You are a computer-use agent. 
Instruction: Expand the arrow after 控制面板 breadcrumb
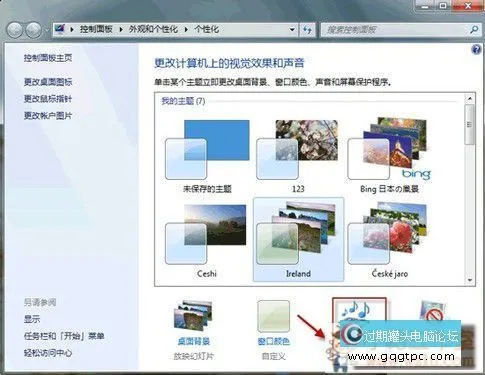[x=121, y=30]
